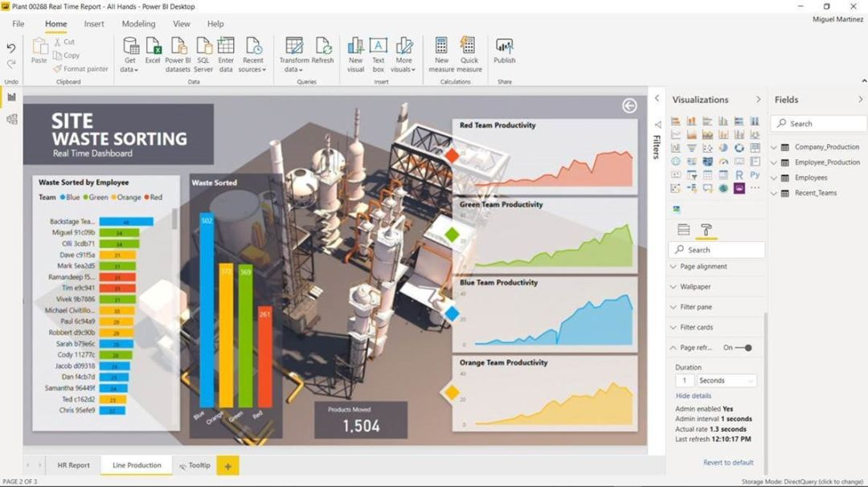Undo the last action

(x=11, y=48)
